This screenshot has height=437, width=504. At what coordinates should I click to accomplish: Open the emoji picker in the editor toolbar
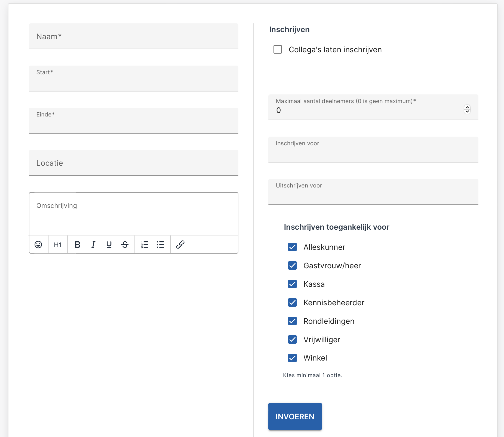(x=38, y=244)
